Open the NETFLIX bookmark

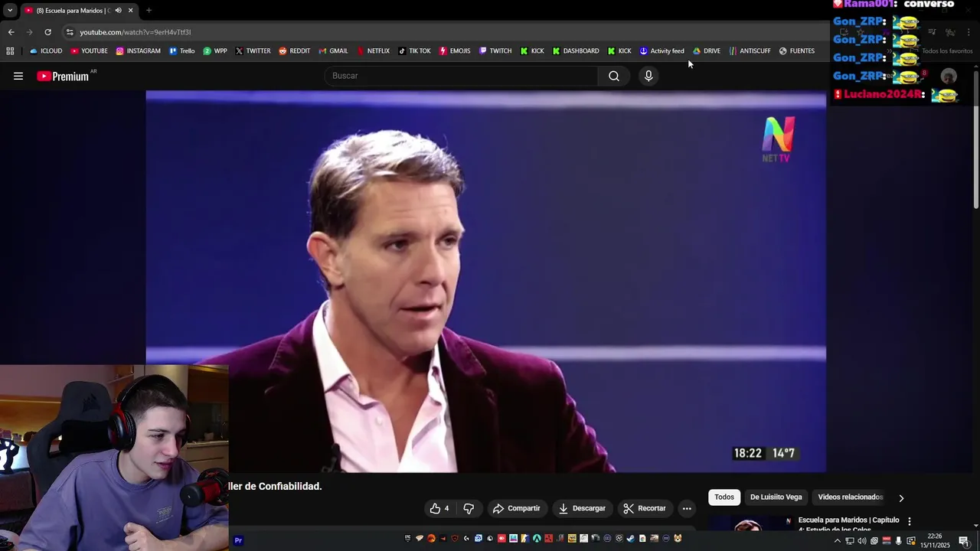tap(373, 51)
